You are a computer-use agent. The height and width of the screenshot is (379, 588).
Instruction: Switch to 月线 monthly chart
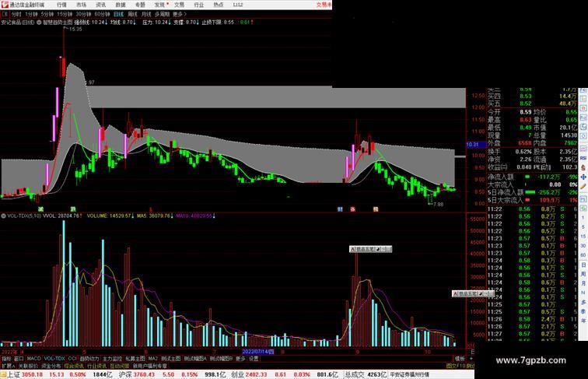click(x=146, y=14)
